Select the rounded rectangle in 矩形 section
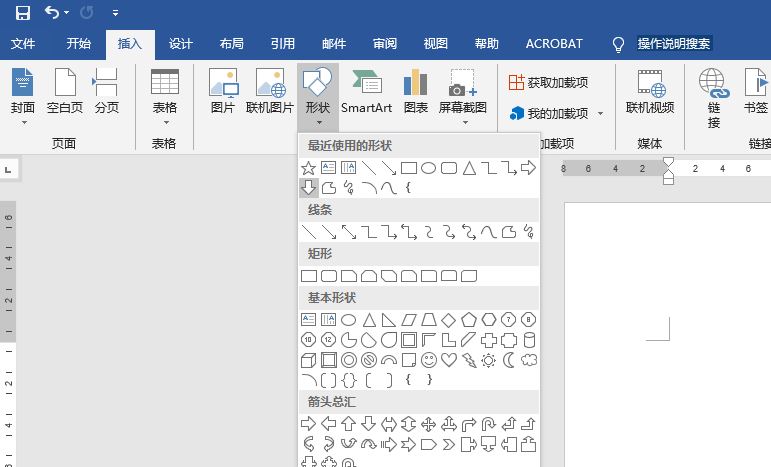 [329, 276]
